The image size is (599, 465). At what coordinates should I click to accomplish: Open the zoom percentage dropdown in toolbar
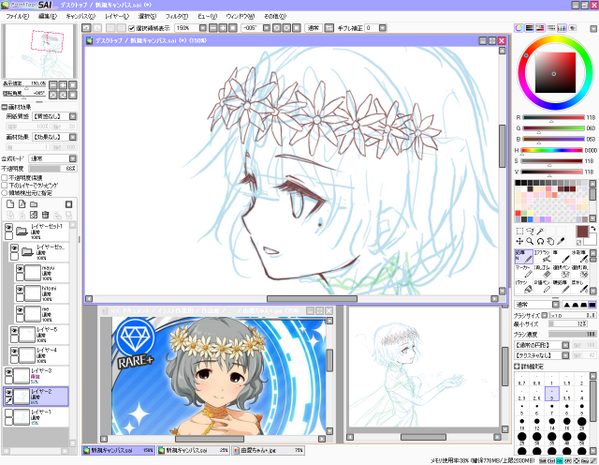[x=203, y=28]
